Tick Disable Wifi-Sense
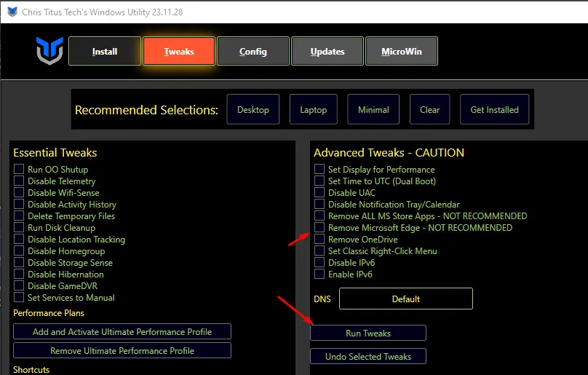This screenshot has height=375, width=588. (x=19, y=192)
